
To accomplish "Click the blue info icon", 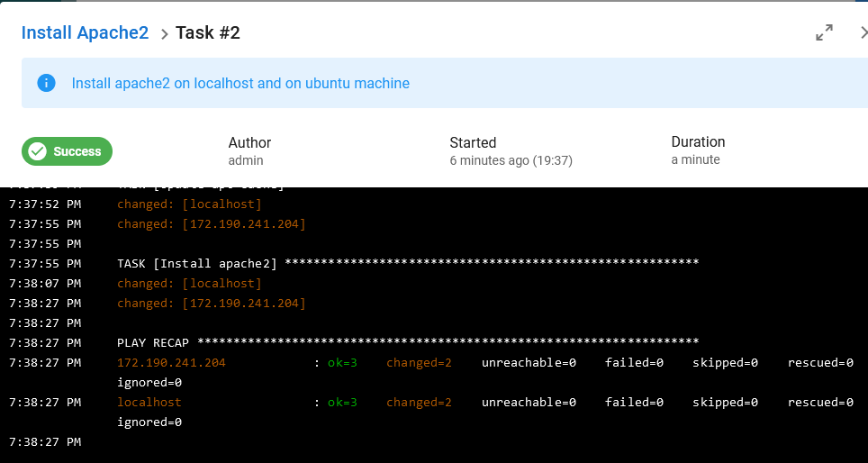I will (46, 83).
